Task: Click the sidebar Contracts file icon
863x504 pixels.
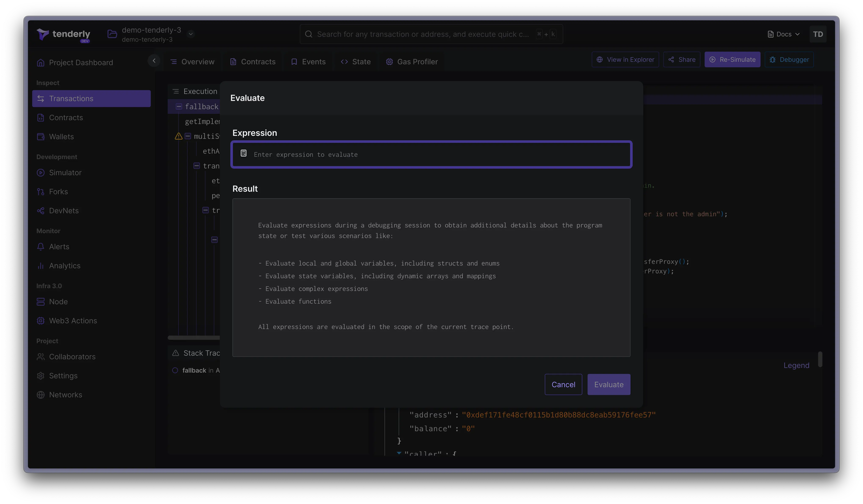Action: point(41,118)
